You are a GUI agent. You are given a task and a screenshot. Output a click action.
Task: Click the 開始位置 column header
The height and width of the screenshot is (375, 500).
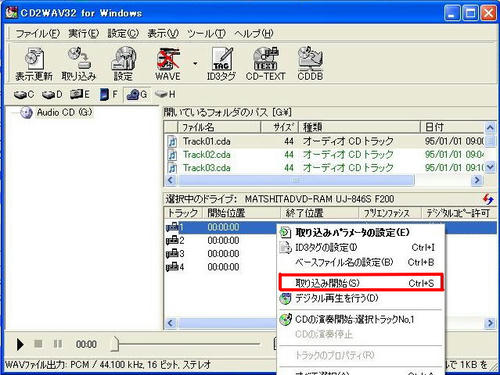coord(241,213)
